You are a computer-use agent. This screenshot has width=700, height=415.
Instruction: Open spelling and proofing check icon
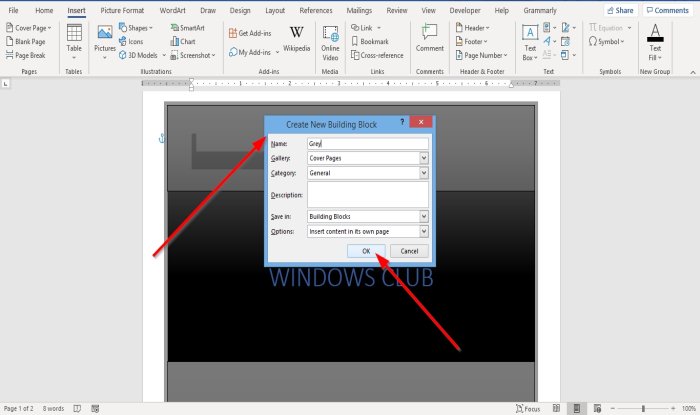click(77, 408)
